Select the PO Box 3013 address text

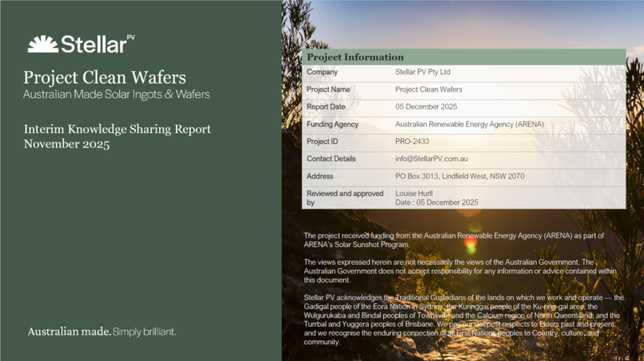pos(460,177)
